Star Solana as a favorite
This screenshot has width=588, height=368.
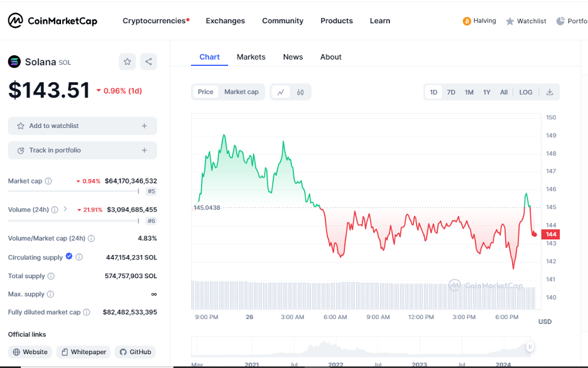(128, 62)
